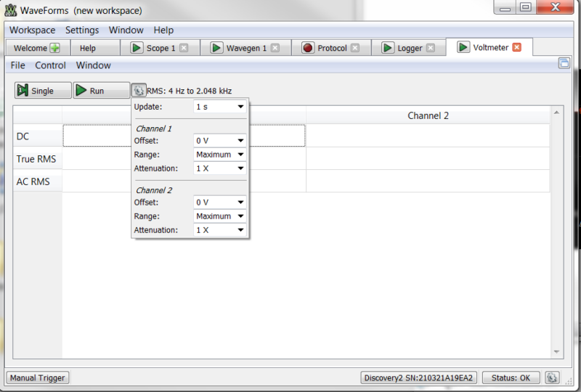This screenshot has height=392, width=581.
Task: Click the green play icon on Scope 1 tab
Action: click(x=137, y=48)
